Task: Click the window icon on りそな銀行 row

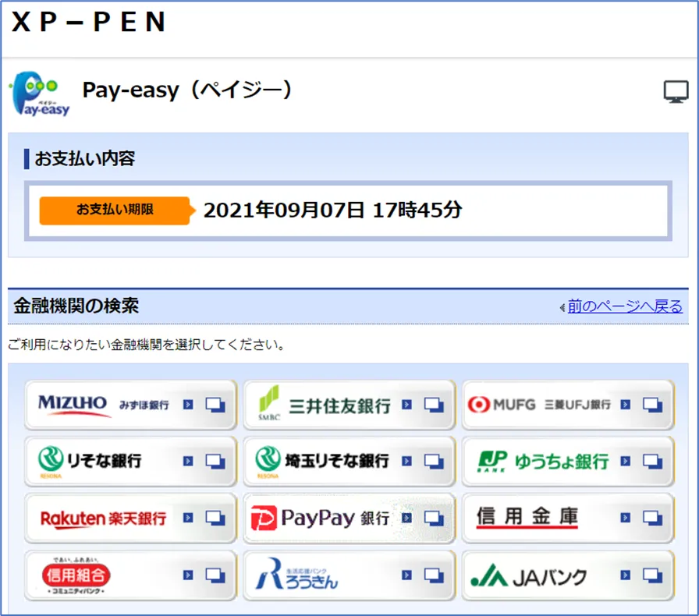Action: click(215, 462)
